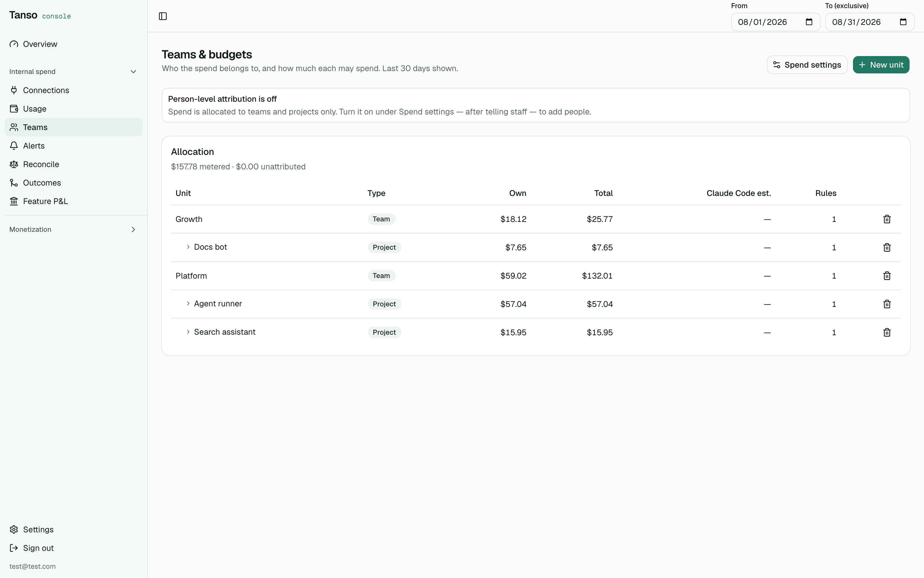Click the Total column header
924x578 pixels.
[x=604, y=193]
